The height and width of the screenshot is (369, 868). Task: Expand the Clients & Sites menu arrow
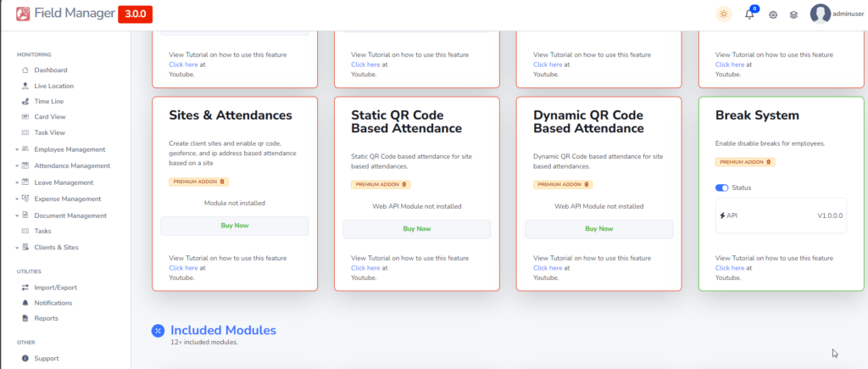(18, 248)
